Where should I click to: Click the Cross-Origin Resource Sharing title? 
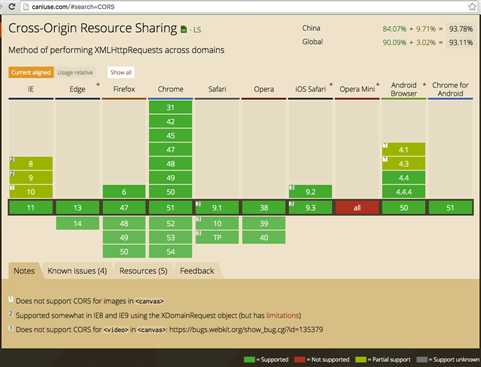[93, 28]
